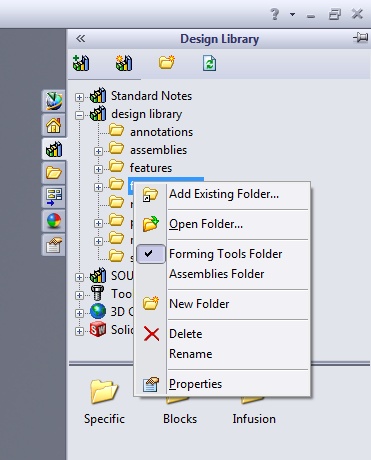Pin the Design Library pane

point(360,38)
